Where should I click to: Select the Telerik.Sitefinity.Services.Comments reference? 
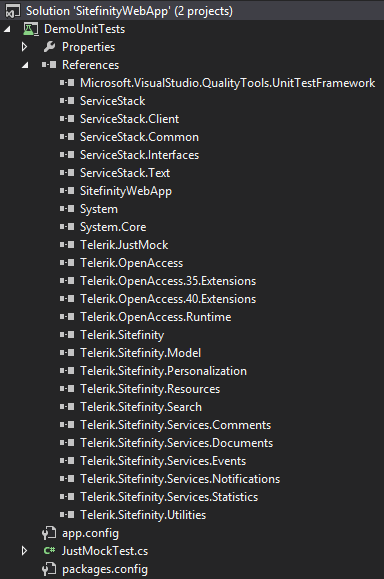(176, 425)
